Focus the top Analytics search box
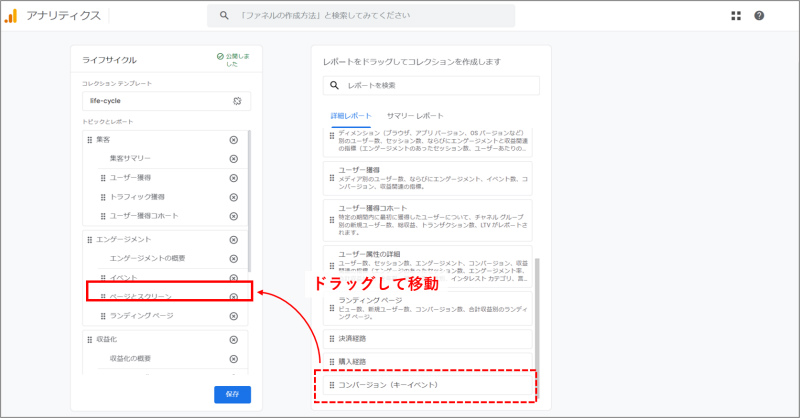800x418 pixels. click(x=361, y=16)
